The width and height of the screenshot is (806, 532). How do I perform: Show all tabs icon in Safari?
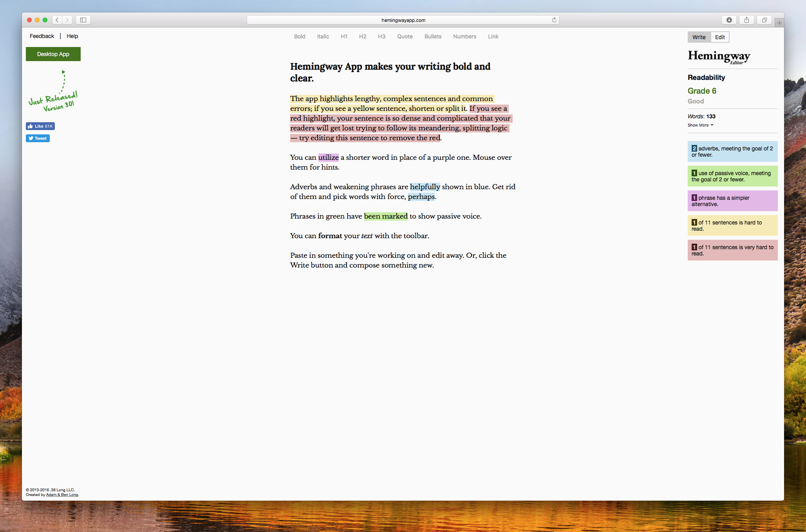point(764,20)
